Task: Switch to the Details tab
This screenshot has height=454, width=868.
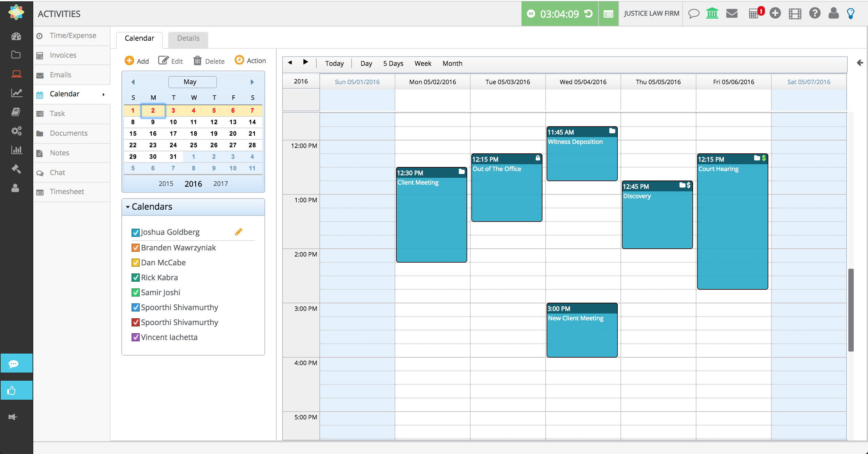Action: [x=188, y=38]
